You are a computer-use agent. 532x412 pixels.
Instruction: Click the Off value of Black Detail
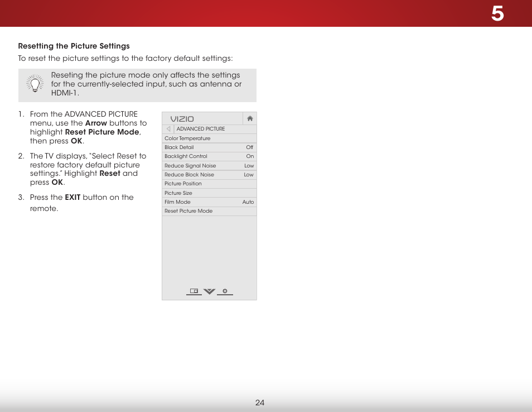click(250, 147)
